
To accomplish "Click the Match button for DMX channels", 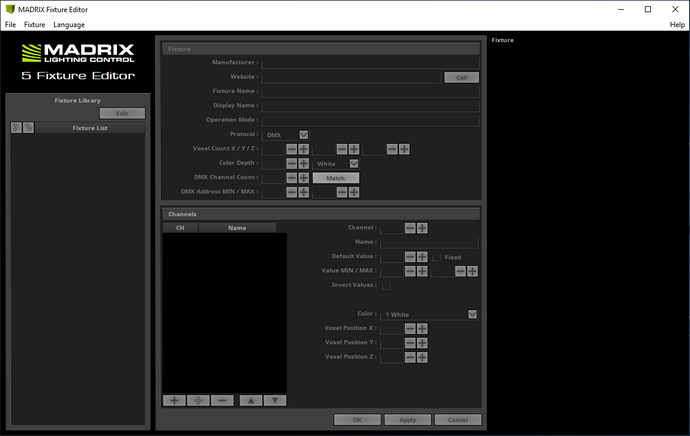I will (336, 178).
